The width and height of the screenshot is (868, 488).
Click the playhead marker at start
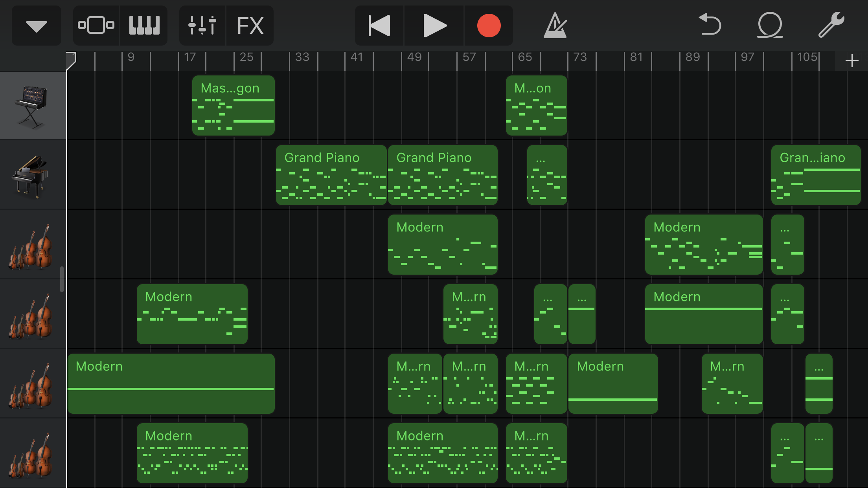[71, 61]
